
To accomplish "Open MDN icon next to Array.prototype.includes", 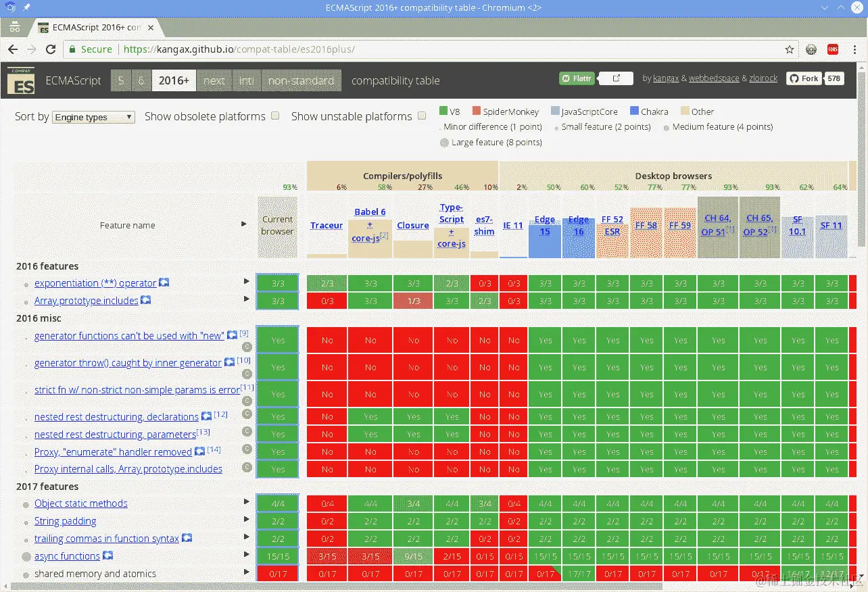I will 146,300.
